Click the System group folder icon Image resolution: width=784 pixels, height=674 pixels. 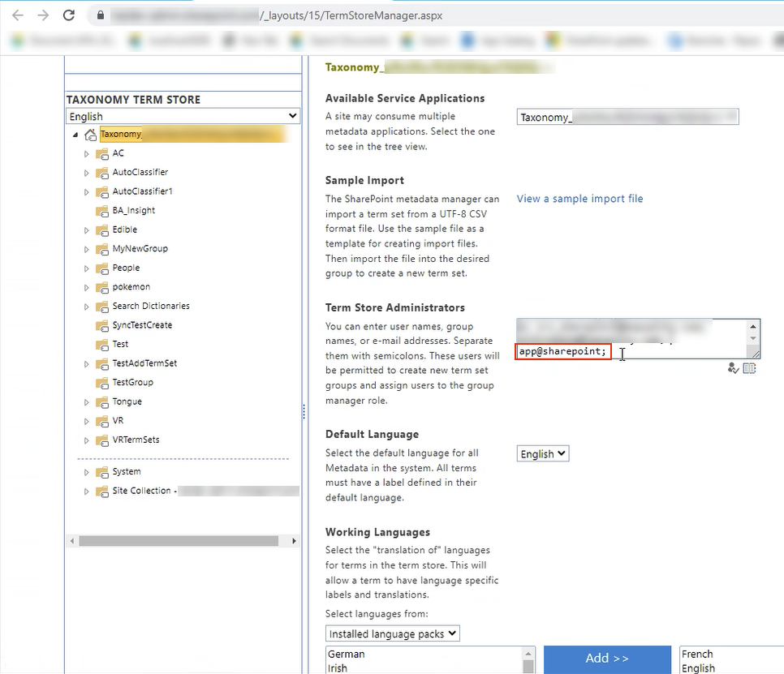coord(102,472)
